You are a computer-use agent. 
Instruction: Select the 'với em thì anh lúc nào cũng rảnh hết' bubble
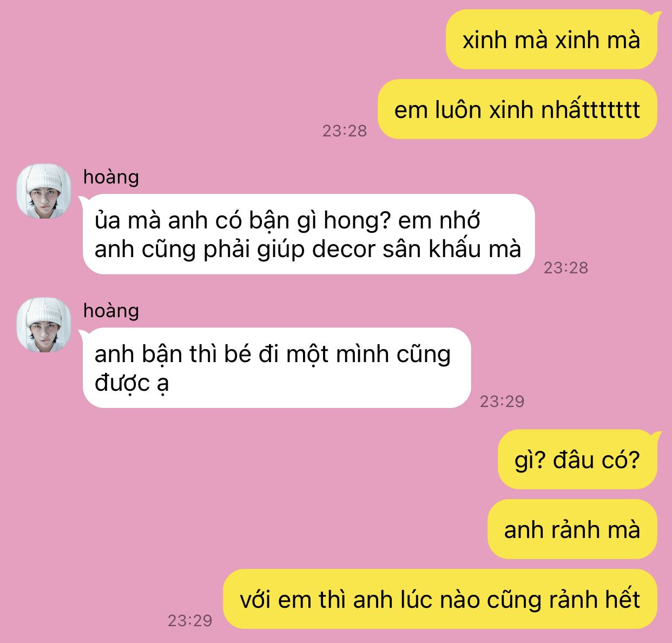(440, 599)
